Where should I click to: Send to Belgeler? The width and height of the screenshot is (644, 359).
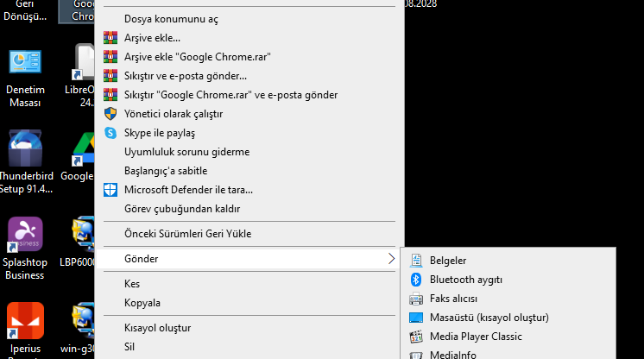pos(508,261)
